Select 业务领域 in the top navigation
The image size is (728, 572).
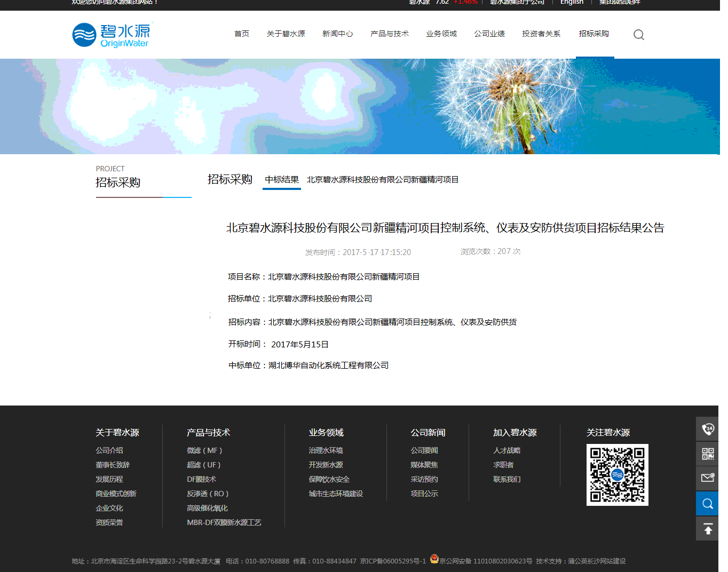point(441,34)
